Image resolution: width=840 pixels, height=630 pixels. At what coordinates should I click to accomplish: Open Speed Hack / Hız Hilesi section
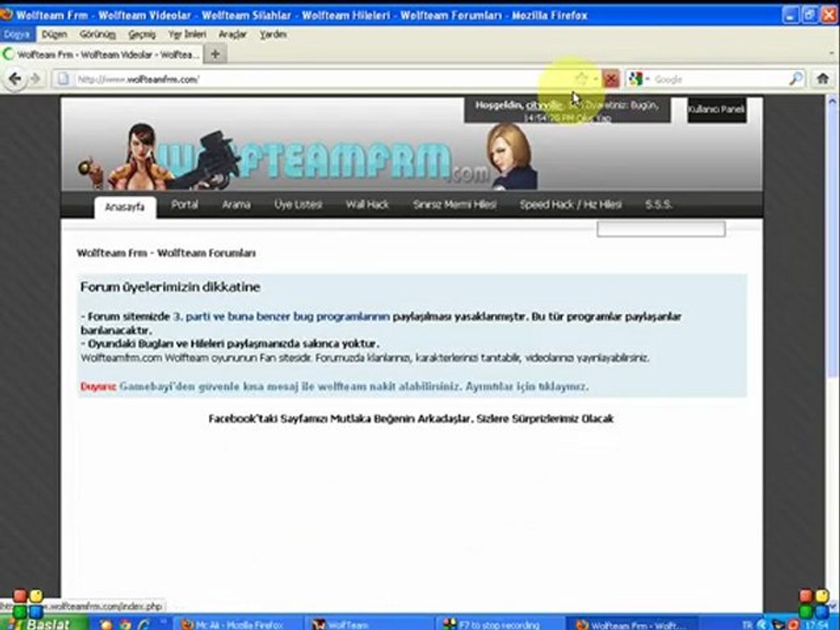click(570, 204)
